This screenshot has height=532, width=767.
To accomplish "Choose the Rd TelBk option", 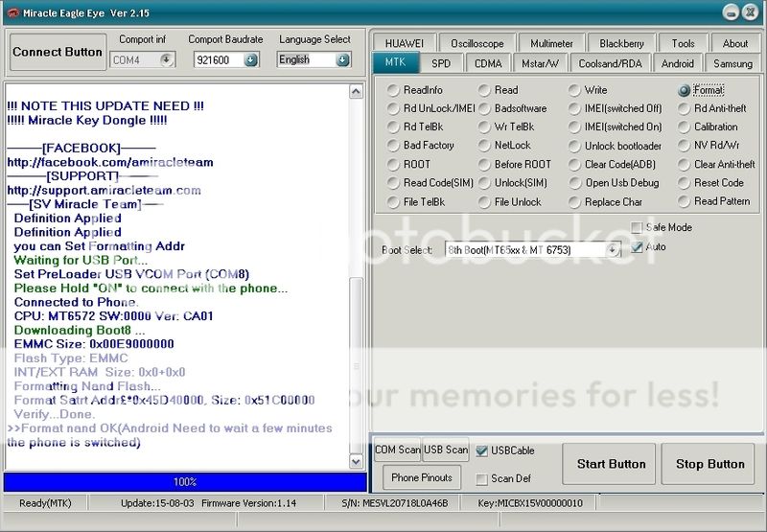I will 415,127.
